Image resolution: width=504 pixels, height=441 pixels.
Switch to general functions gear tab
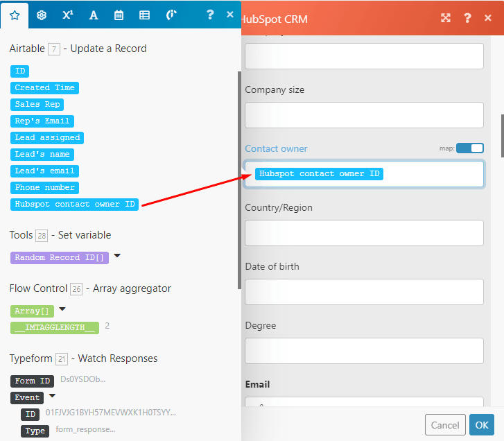pyautogui.click(x=42, y=15)
